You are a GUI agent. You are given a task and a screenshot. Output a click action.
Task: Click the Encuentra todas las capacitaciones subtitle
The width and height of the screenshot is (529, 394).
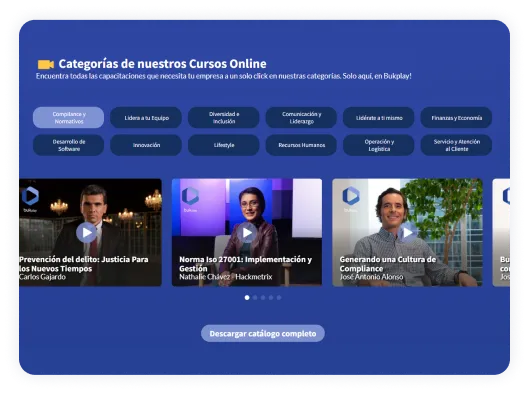(224, 76)
